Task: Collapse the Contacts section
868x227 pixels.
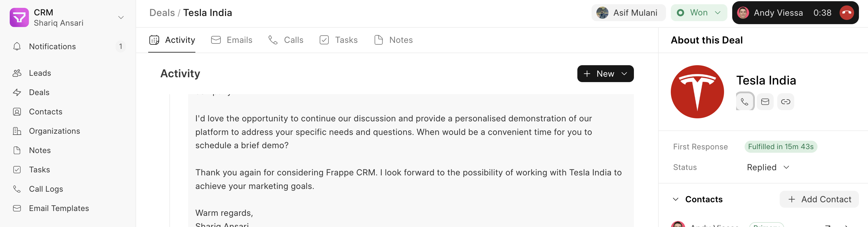Action: point(676,199)
